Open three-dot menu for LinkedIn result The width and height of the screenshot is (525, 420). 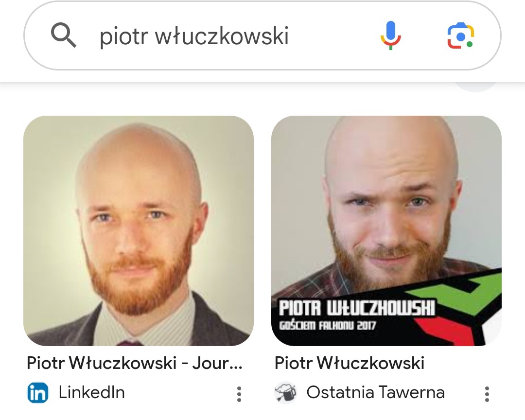point(239,394)
